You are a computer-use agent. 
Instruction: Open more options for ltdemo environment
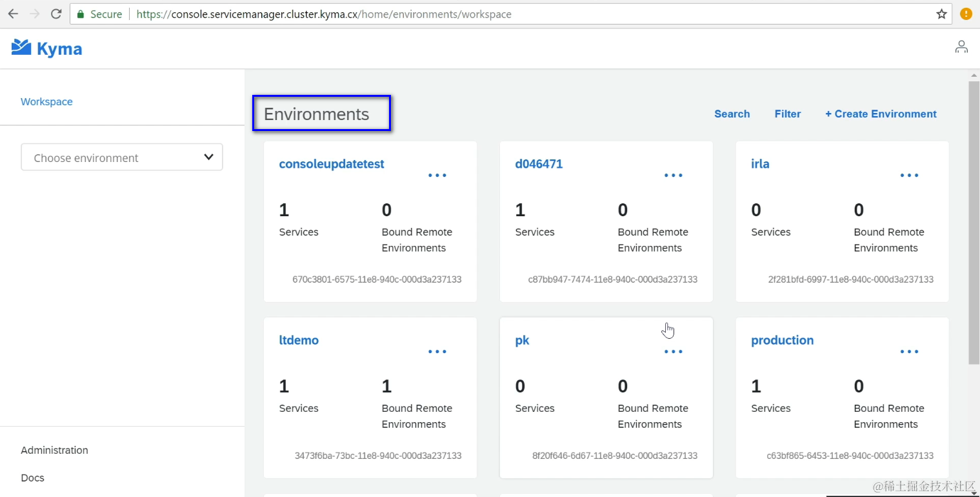coord(437,352)
